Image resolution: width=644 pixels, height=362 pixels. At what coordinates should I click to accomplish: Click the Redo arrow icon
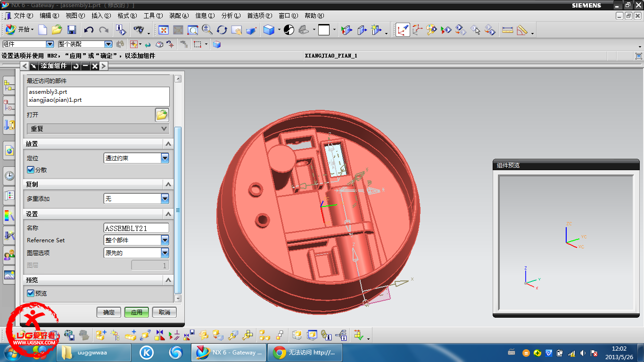click(104, 30)
